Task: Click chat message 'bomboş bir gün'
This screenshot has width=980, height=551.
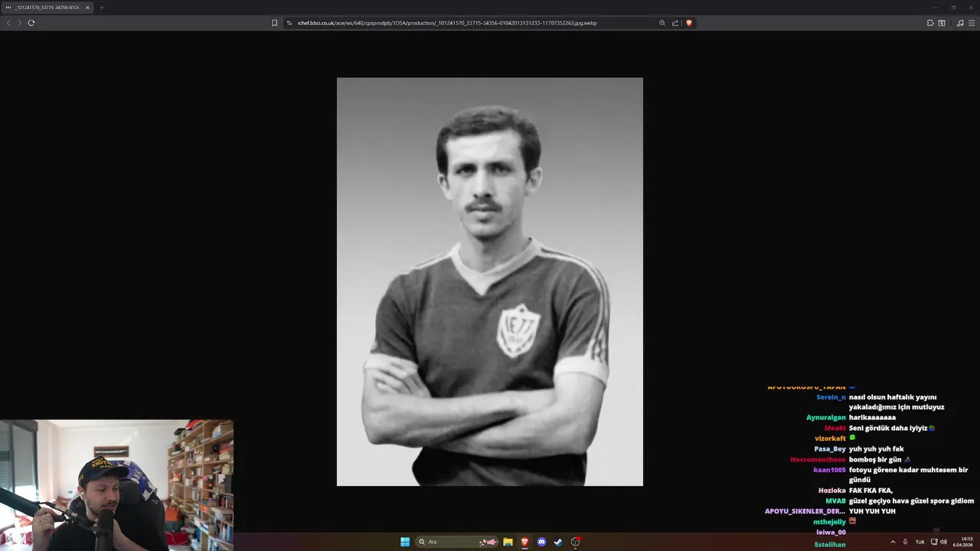Action: (x=875, y=460)
